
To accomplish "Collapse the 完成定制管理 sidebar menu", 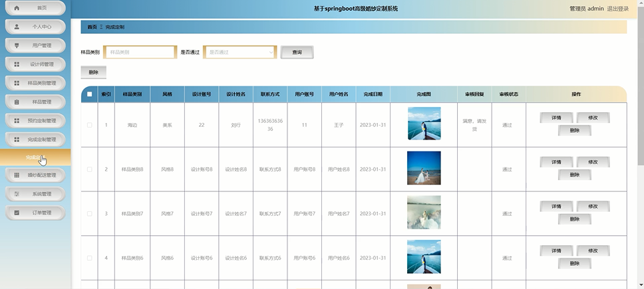I will click(x=35, y=140).
